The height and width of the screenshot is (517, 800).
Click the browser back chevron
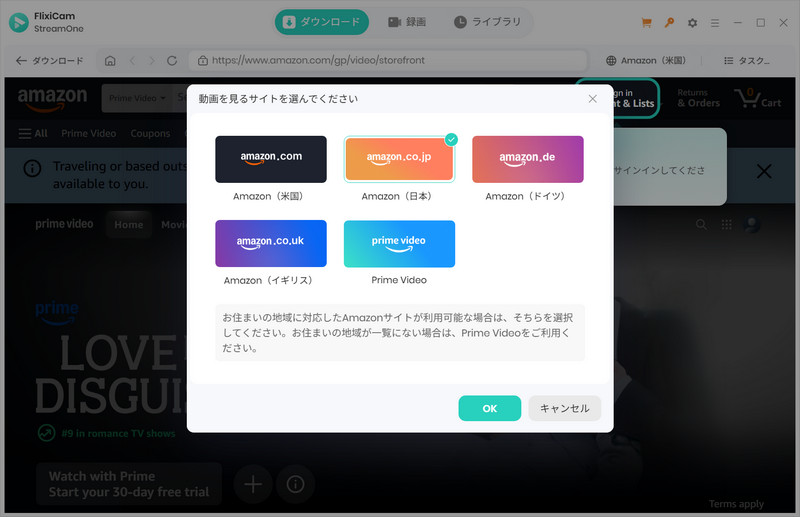point(132,61)
